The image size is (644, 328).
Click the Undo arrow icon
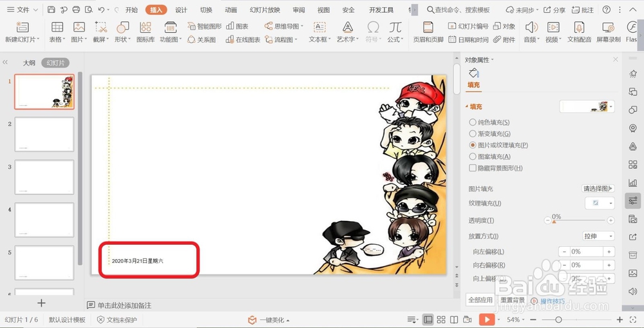tap(101, 10)
